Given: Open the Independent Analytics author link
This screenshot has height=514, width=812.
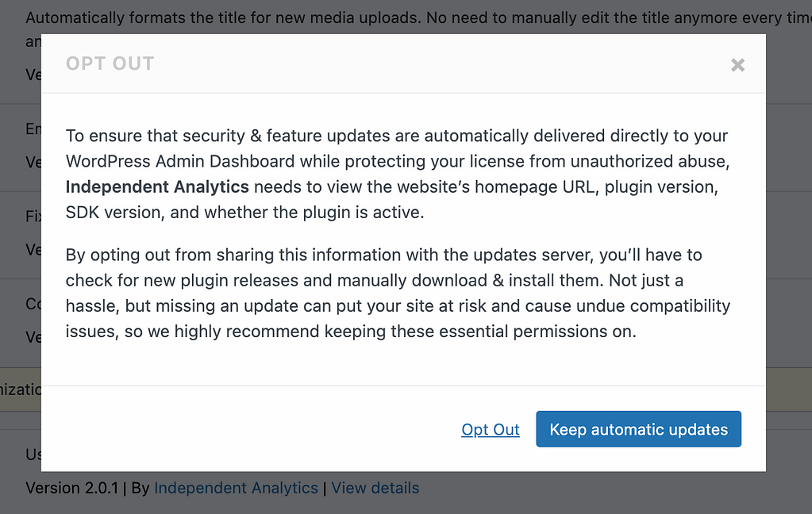Looking at the screenshot, I should [236, 488].
